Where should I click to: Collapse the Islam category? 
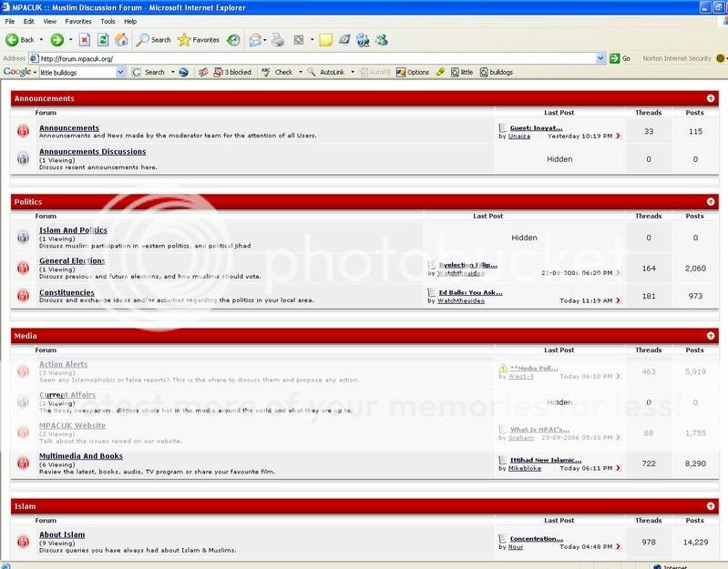[711, 506]
